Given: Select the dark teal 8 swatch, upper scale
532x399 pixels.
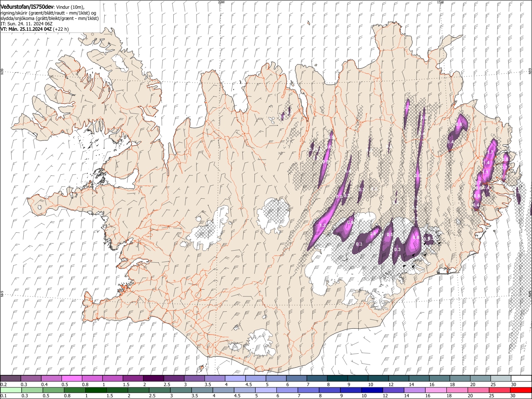Looking at the screenshot, I should coord(337,378).
